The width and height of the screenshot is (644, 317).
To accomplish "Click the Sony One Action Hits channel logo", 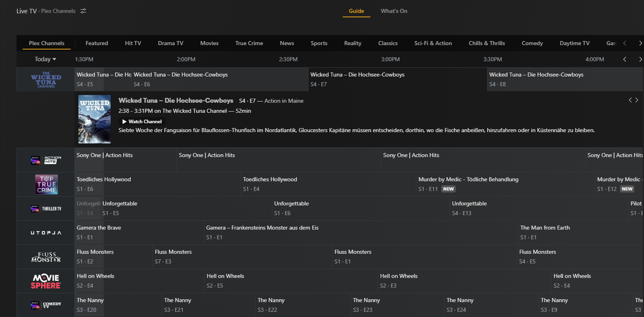I will (x=46, y=160).
